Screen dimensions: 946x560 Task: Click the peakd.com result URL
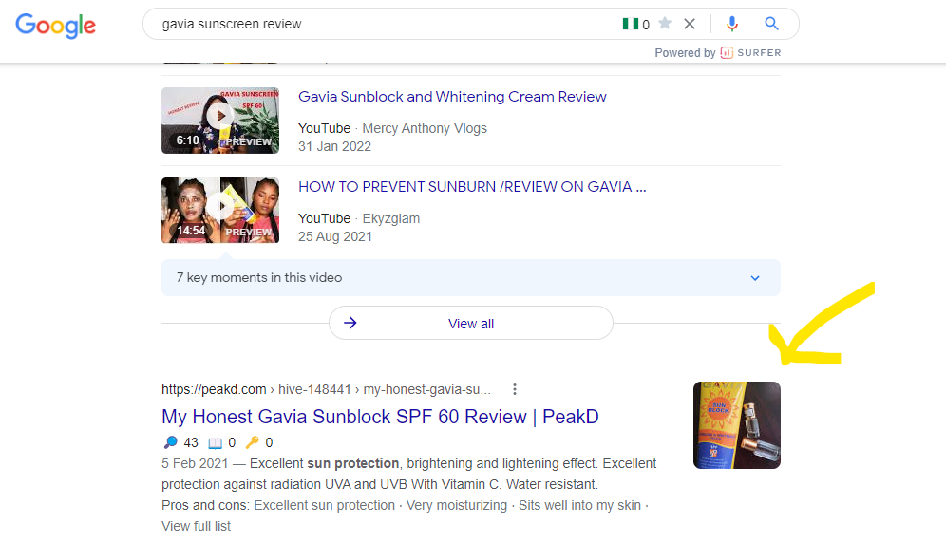326,389
